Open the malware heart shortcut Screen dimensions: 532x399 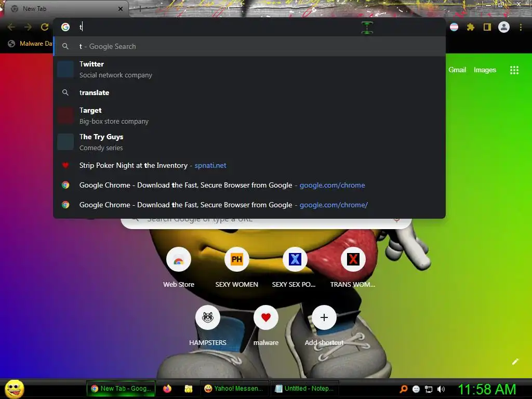click(265, 317)
